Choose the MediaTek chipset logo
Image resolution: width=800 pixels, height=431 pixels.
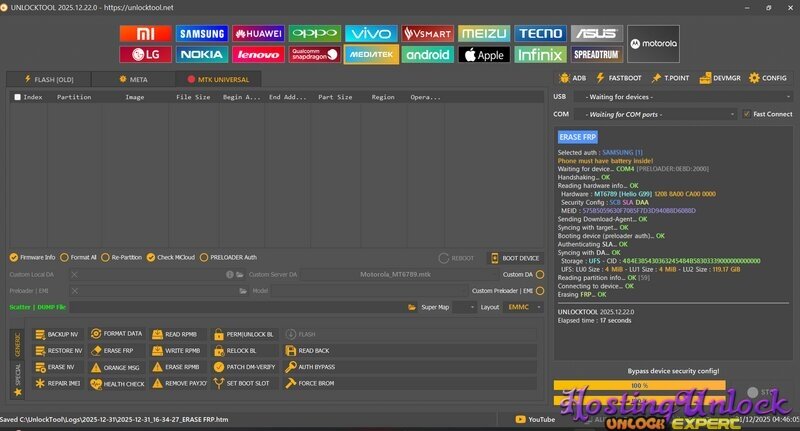[x=371, y=55]
